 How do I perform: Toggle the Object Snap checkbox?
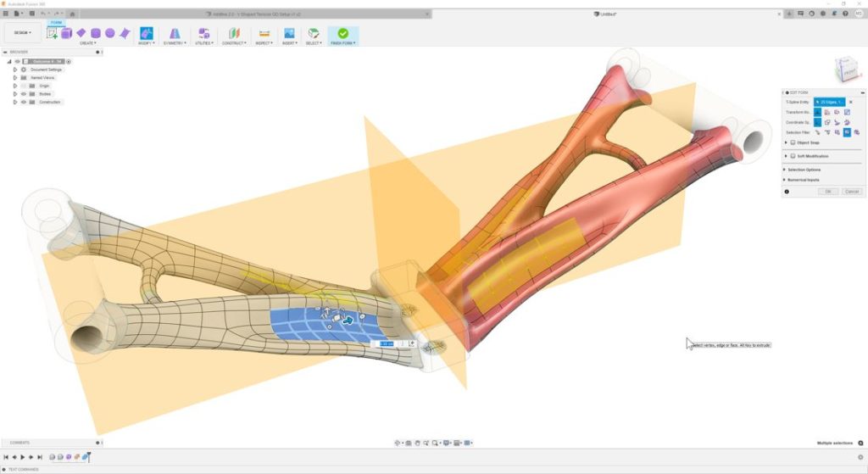click(x=793, y=142)
